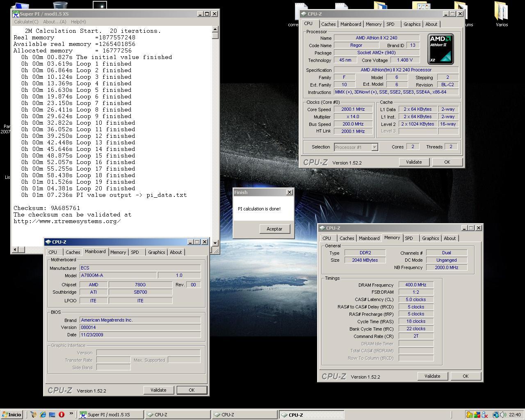Switch to third CPU-Z taskbar button

point(312,415)
